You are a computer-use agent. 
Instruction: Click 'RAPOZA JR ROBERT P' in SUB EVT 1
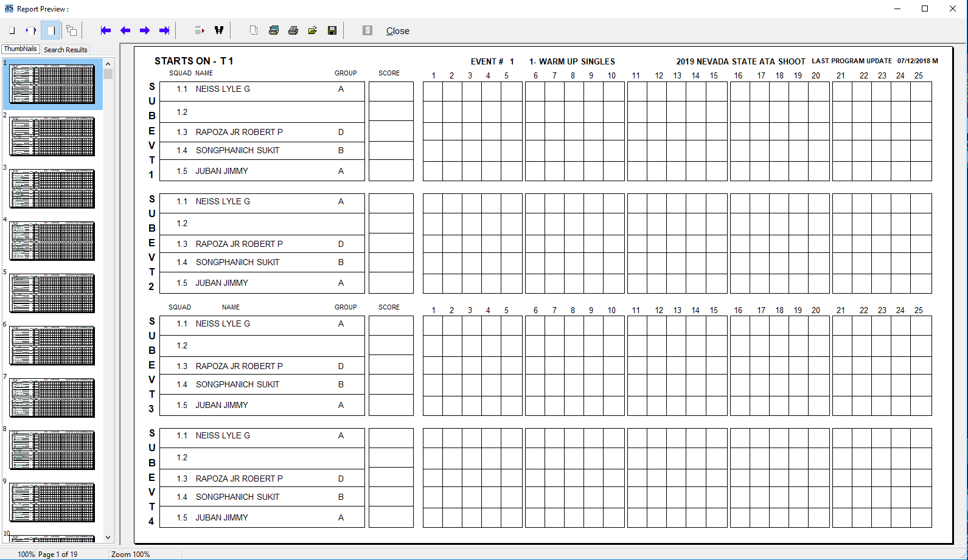tap(239, 132)
